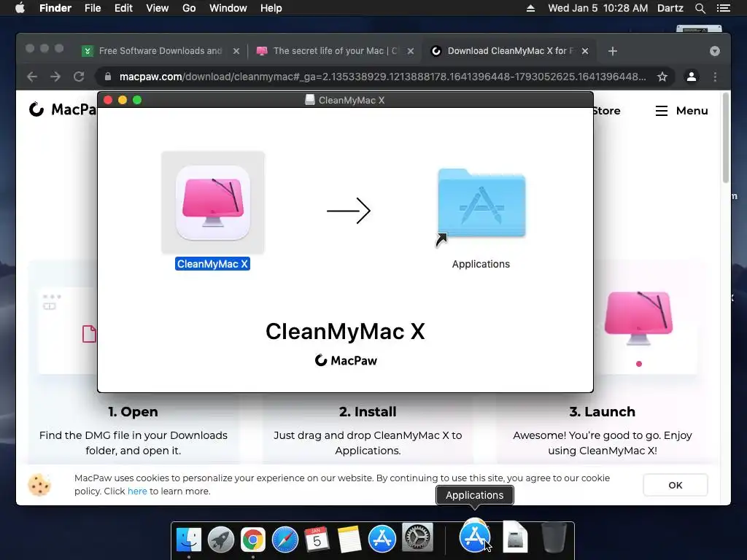Screen dimensions: 747x560
Task: Click the Chrome tab search dropdown arrow
Action: tap(714, 51)
